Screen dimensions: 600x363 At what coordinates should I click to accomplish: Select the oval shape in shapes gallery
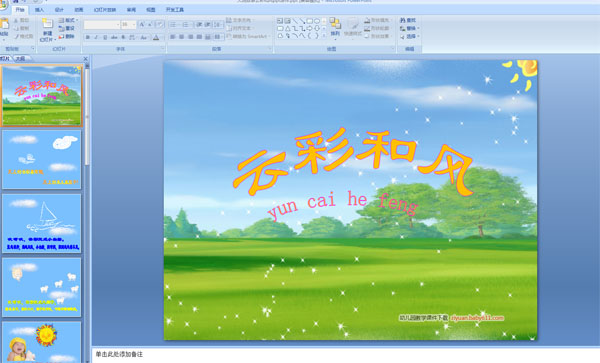click(x=317, y=21)
